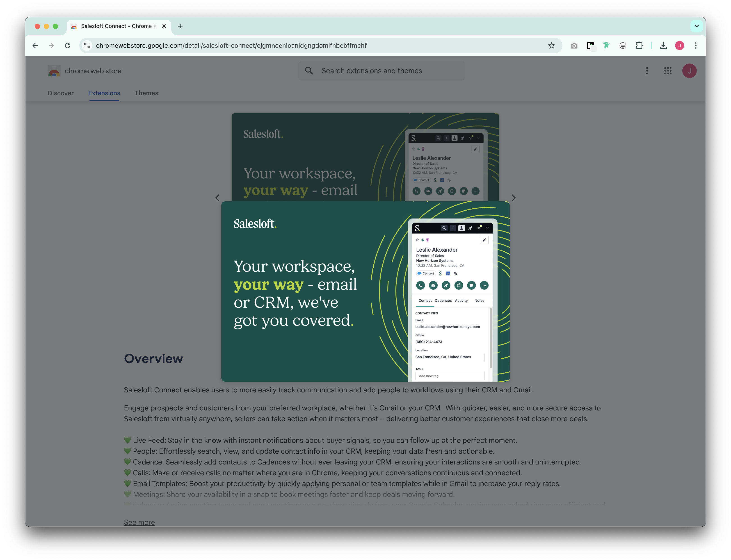The width and height of the screenshot is (731, 560).
Task: Go to next carousel screenshot
Action: 514,198
